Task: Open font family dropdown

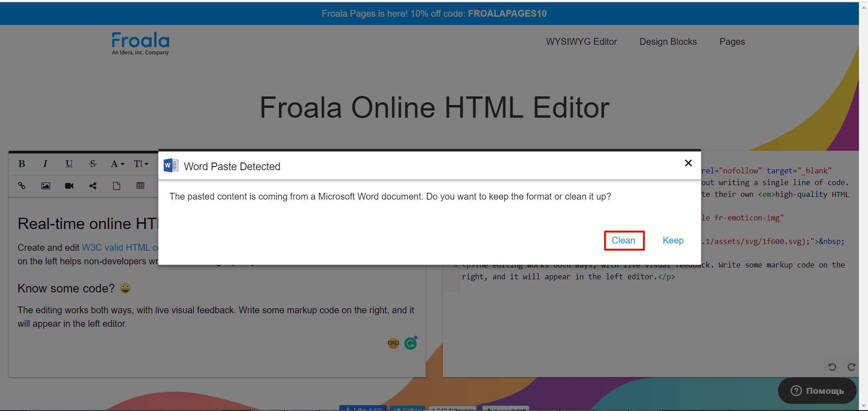Action: point(117,164)
